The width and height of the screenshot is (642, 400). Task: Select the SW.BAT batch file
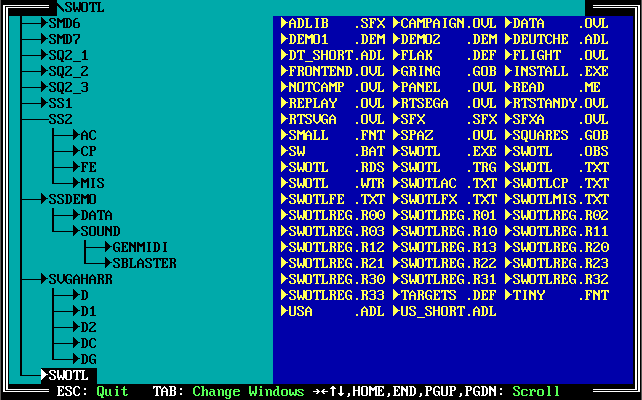click(334, 150)
